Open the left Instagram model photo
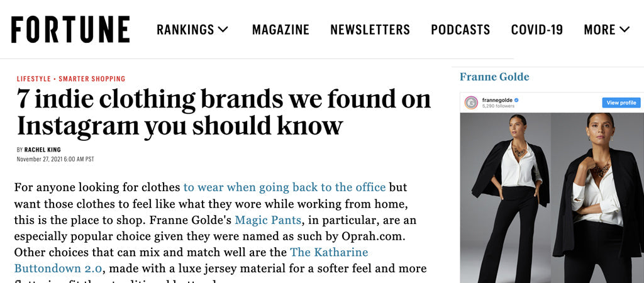 (x=505, y=197)
